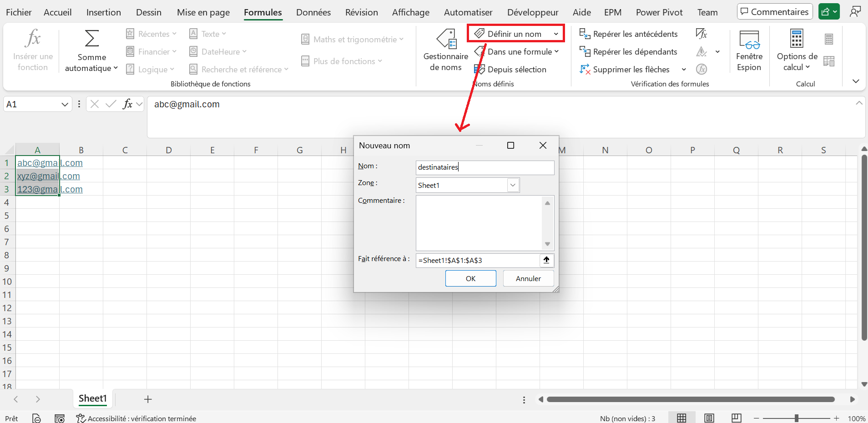868x423 pixels.
Task: Click the zoom slider handle in status bar
Action: [797, 418]
